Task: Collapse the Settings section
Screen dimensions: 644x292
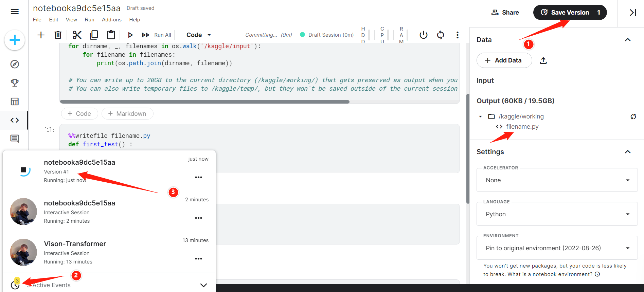Action: [628, 152]
